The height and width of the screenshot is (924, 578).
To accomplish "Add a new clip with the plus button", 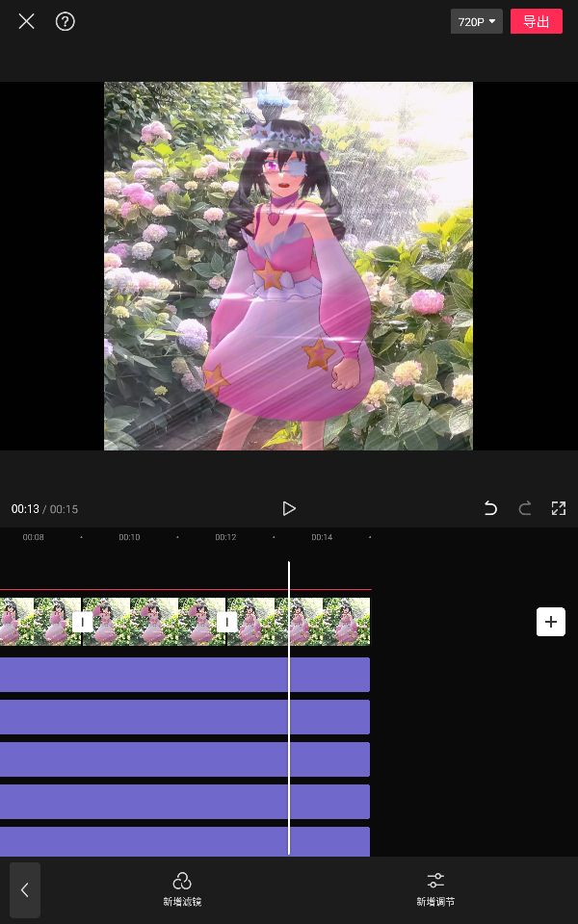I will pyautogui.click(x=550, y=622).
